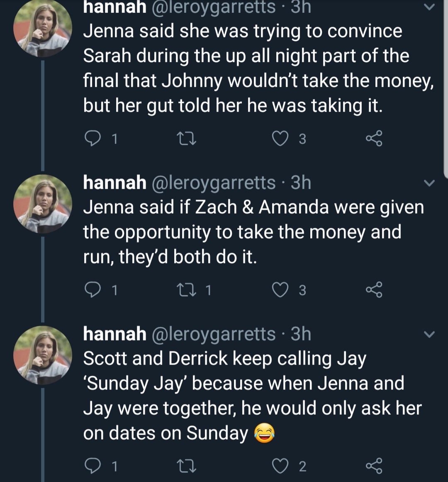Open hannah's name link on 'Sunday Jay' tweet
Viewport: 448px width, 482px height.
point(114,334)
